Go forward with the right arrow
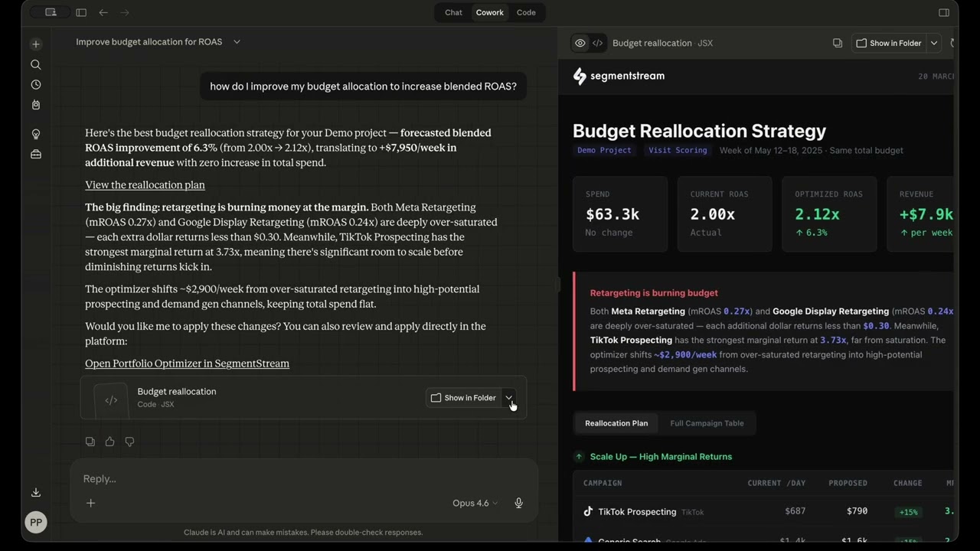The image size is (980, 551). click(x=125, y=12)
